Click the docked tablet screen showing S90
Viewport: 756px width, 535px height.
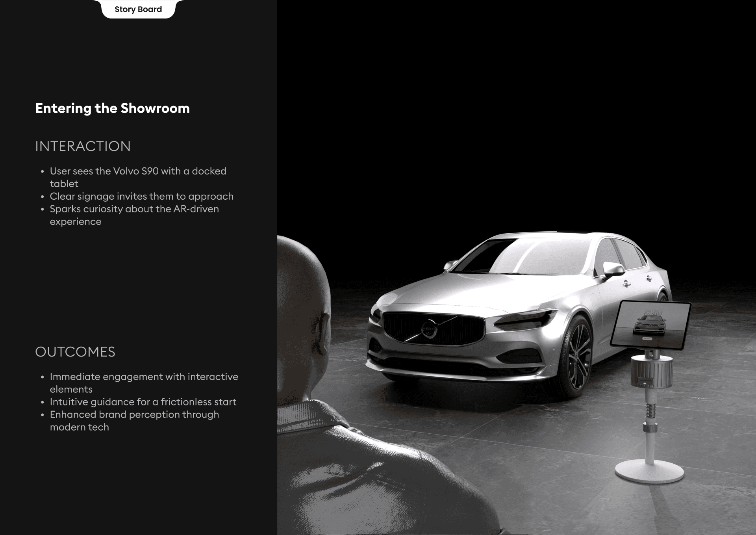651,325
